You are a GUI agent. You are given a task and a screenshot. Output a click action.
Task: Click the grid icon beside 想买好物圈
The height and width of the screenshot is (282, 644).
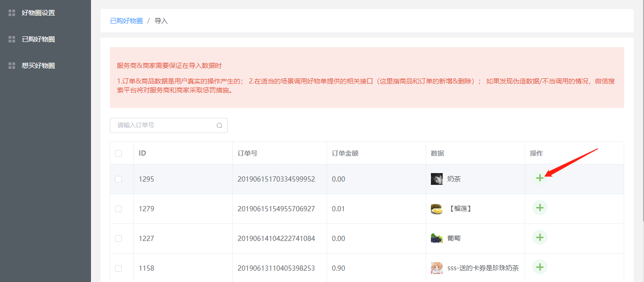pyautogui.click(x=12, y=66)
